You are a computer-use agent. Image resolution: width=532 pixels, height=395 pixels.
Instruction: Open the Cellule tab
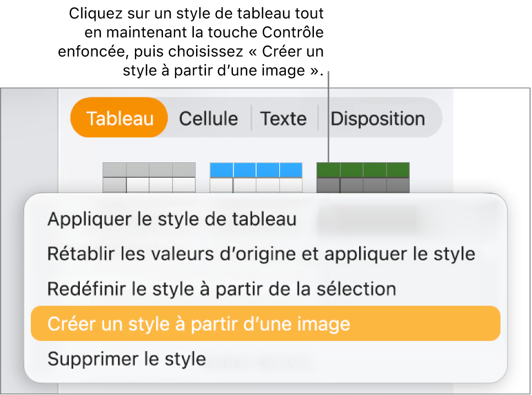coord(208,118)
